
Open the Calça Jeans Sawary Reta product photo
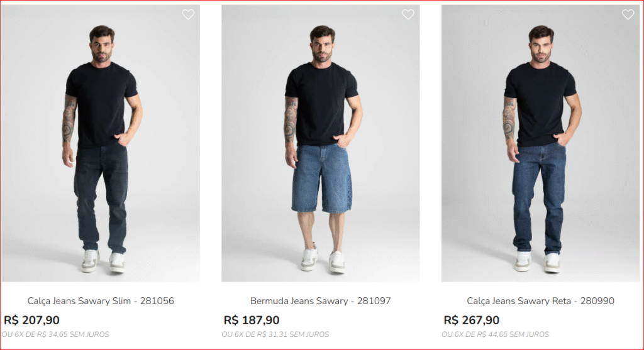(540, 143)
